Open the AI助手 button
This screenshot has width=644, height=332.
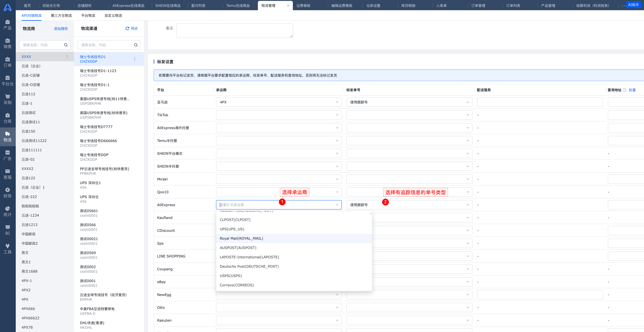tap(634, 5)
